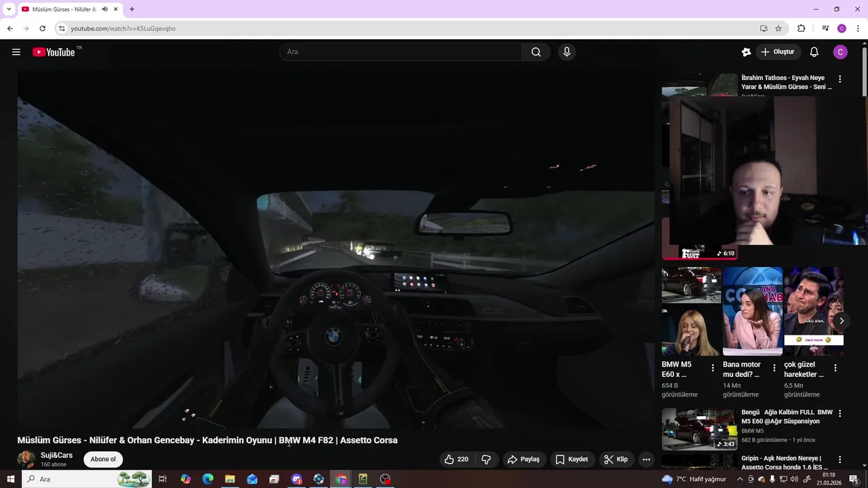
Task: Click the YouTube search magnifier button
Action: tap(536, 52)
